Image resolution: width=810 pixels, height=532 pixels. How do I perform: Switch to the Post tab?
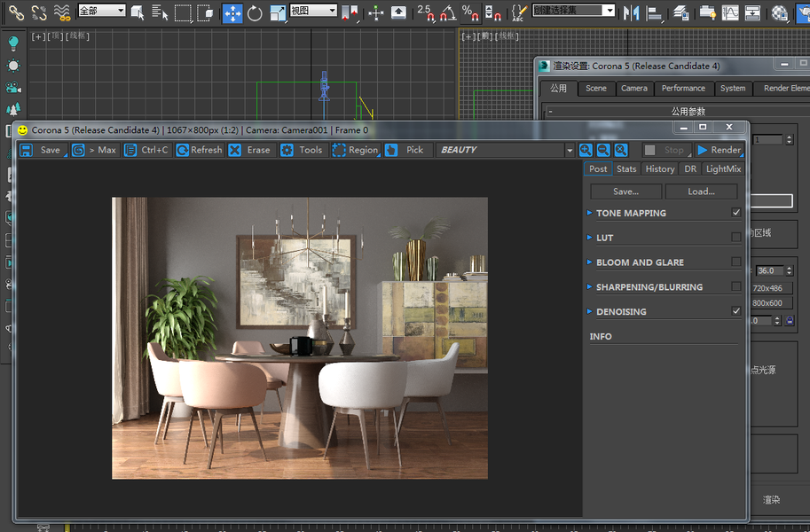pyautogui.click(x=598, y=168)
